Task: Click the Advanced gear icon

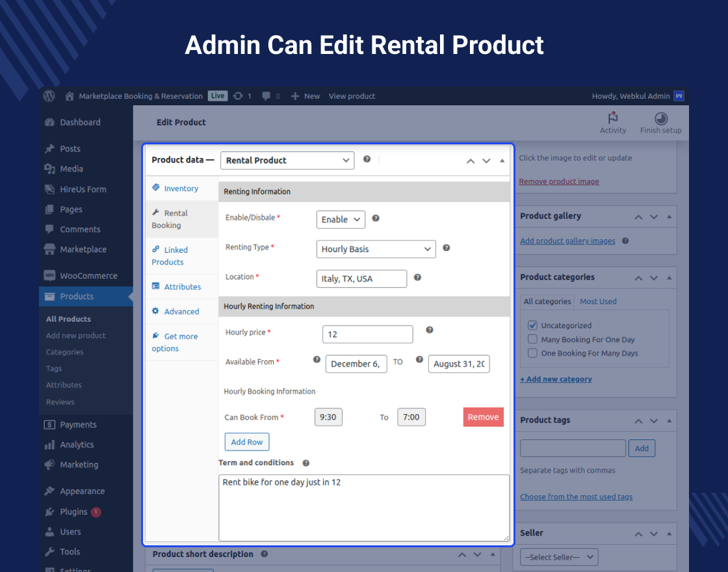Action: click(157, 311)
